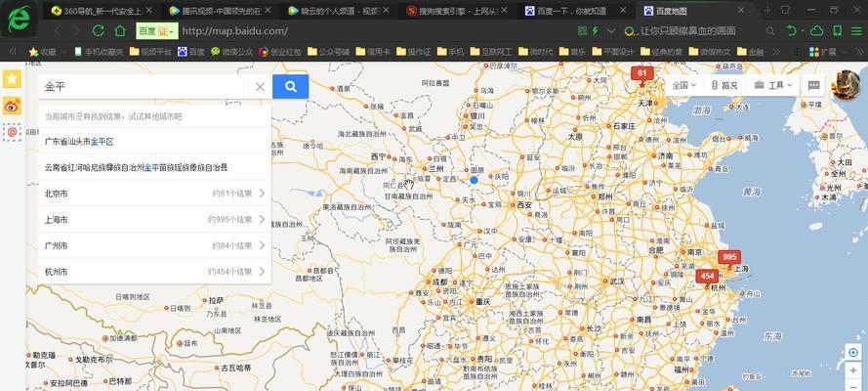Clear the 金平 search text

(x=260, y=86)
